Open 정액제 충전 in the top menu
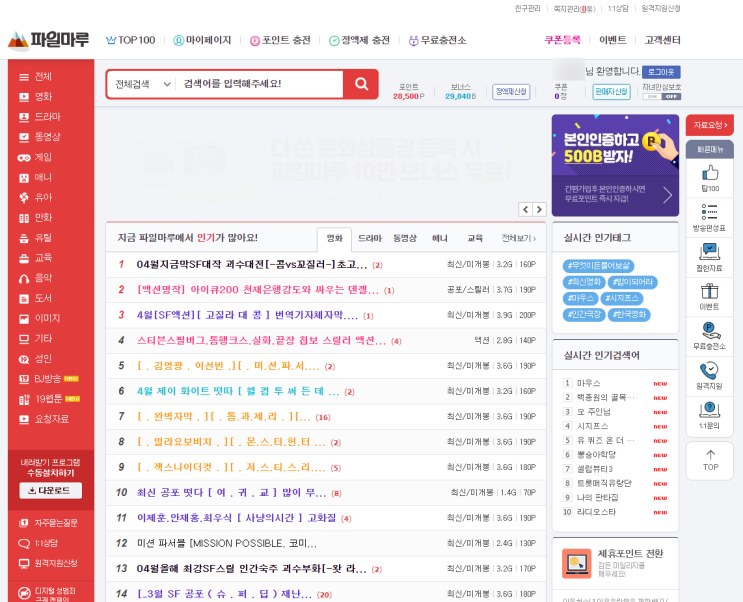The width and height of the screenshot is (743, 602). point(359,40)
